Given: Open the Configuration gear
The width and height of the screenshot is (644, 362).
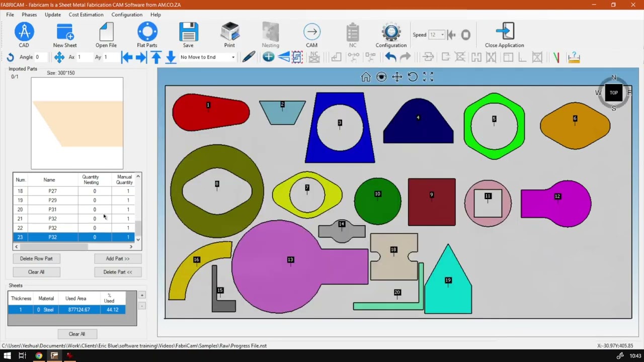Looking at the screenshot, I should (x=391, y=35).
